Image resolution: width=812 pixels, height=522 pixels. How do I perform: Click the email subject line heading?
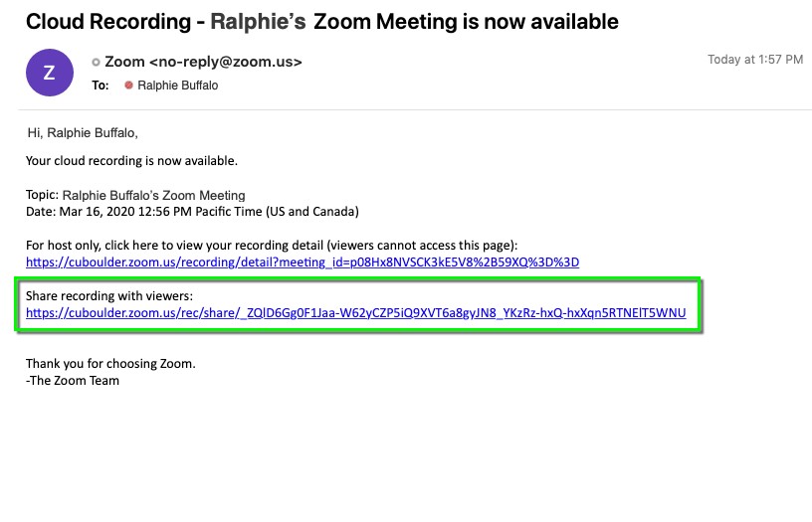[x=321, y=21]
